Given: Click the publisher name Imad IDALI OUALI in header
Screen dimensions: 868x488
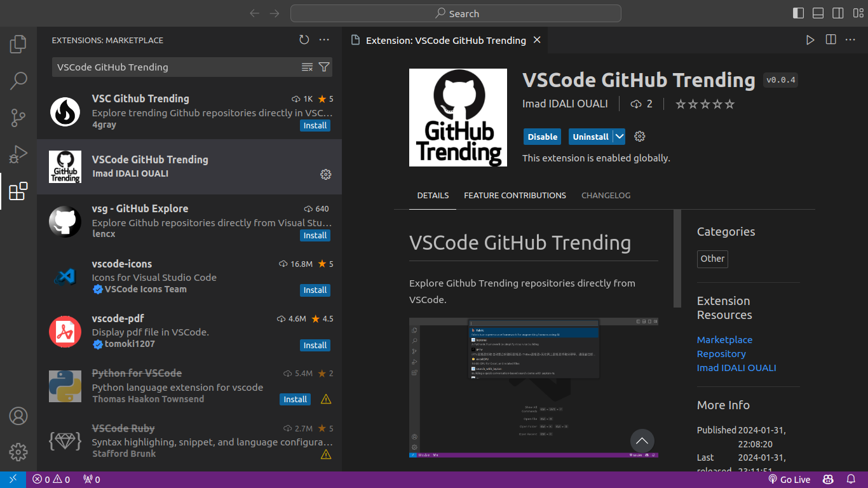Looking at the screenshot, I should tap(565, 104).
